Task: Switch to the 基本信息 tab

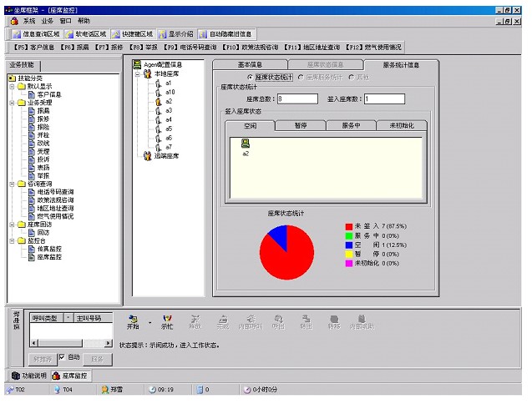Action: click(250, 63)
